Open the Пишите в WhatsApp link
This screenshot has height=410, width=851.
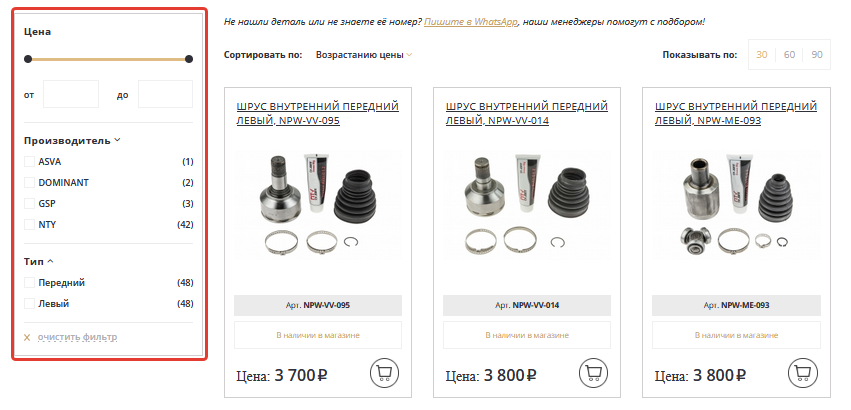coord(471,22)
